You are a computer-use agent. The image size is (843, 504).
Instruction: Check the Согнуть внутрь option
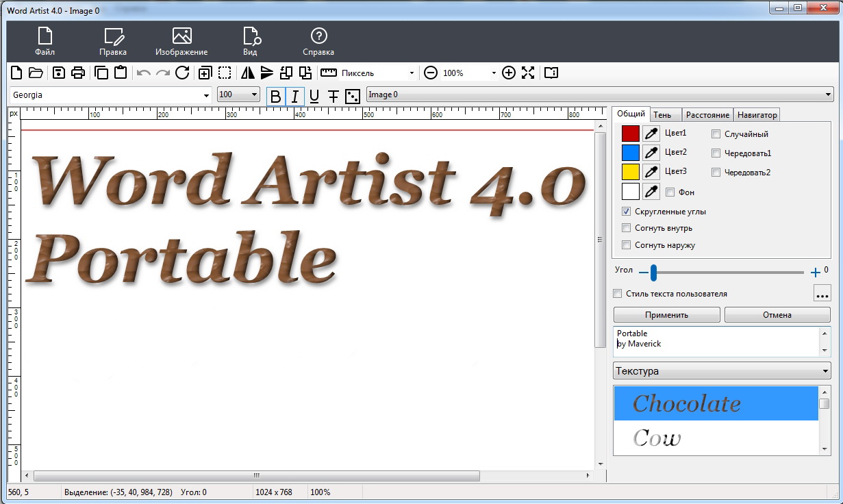(x=626, y=228)
